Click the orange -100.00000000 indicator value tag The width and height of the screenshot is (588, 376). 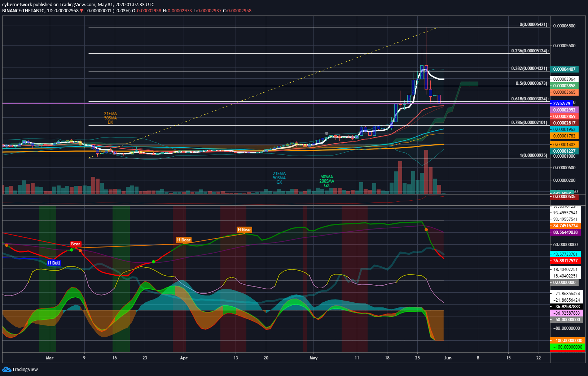point(567,341)
